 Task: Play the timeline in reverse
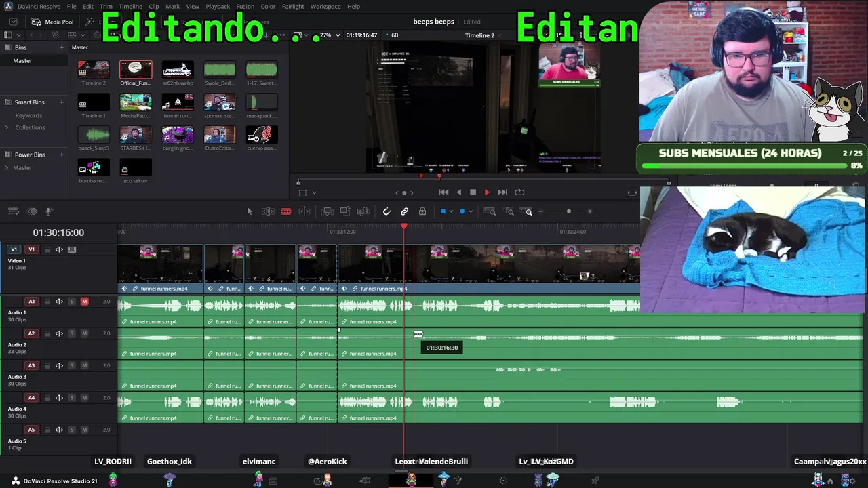(459, 192)
